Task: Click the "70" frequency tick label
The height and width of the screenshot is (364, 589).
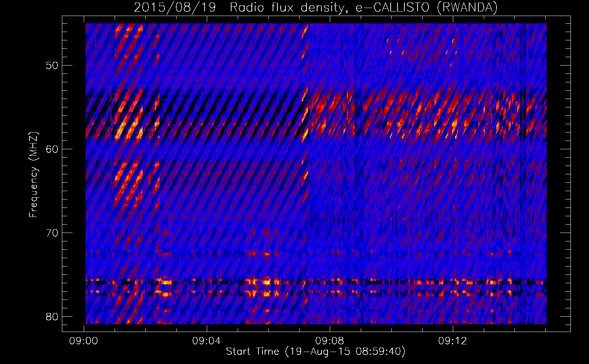Action: click(x=52, y=233)
